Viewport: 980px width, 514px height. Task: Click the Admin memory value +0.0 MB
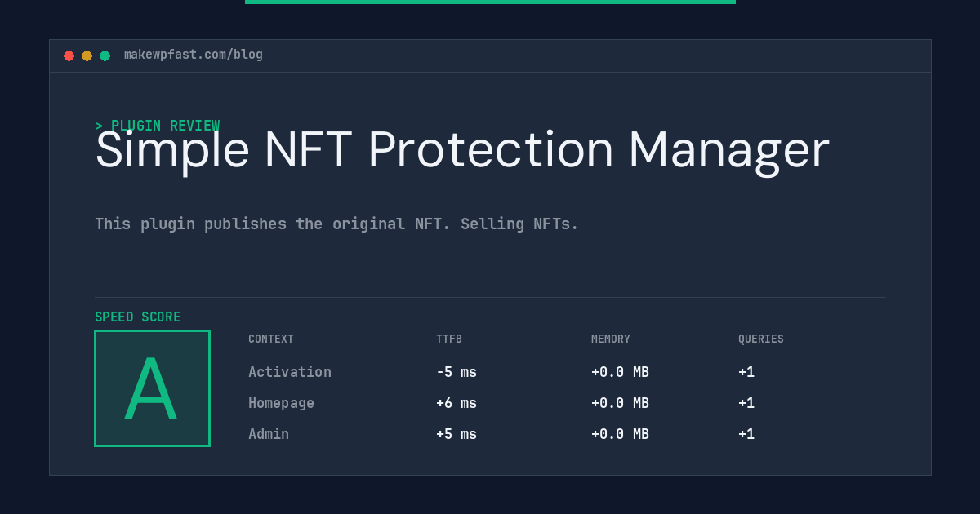point(620,434)
